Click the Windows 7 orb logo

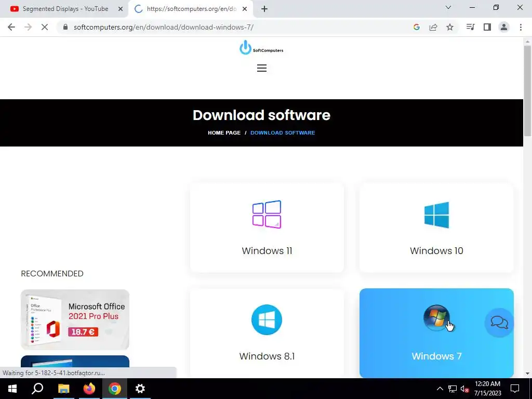[x=436, y=318]
